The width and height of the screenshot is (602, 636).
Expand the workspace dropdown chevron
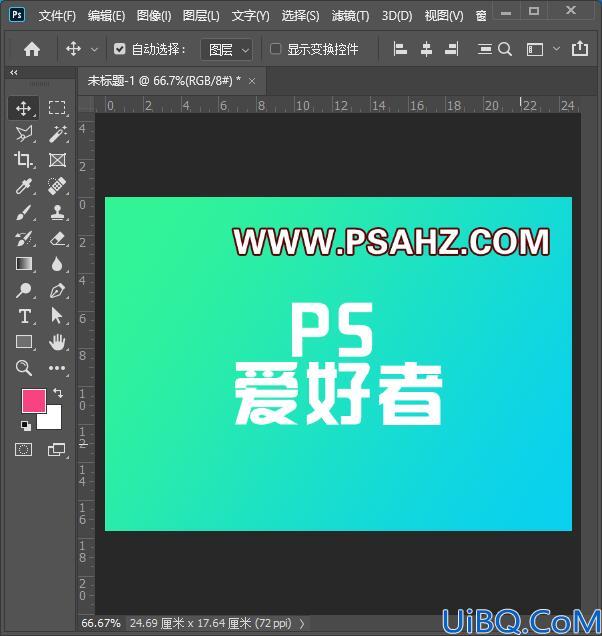click(x=557, y=49)
